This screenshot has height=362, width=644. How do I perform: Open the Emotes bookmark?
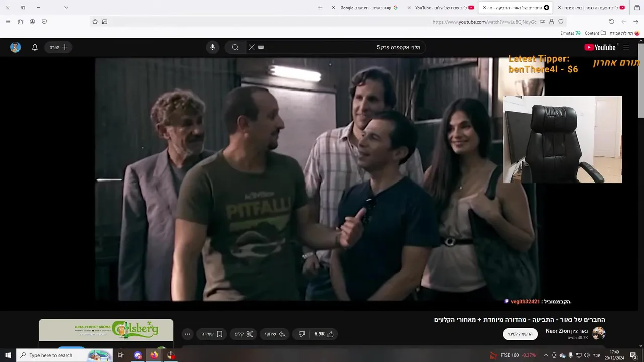pos(571,33)
